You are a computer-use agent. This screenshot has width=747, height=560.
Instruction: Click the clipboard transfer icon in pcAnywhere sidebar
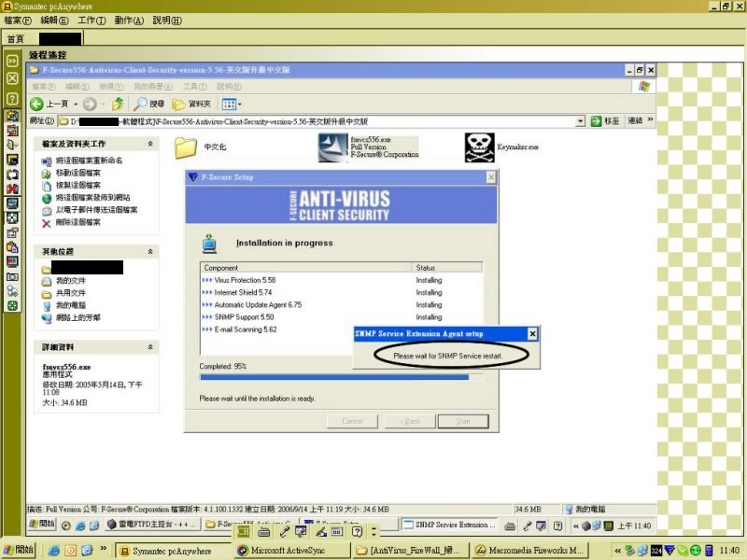coord(12,247)
